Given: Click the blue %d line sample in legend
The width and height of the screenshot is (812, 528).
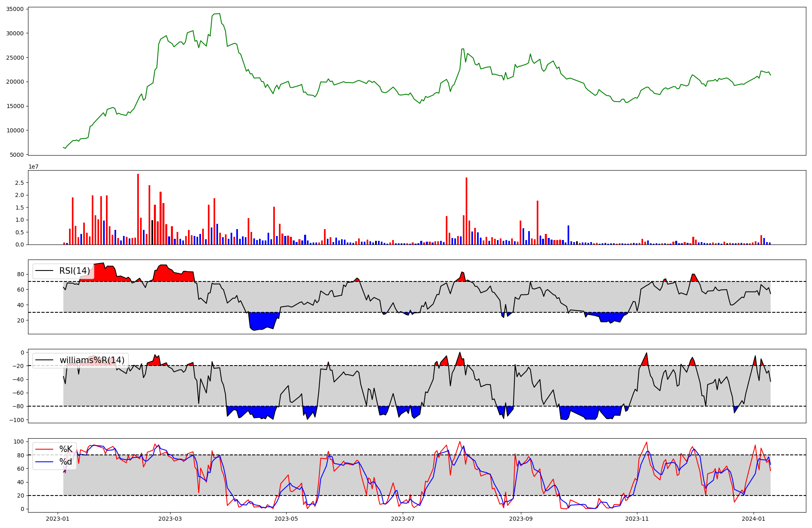Looking at the screenshot, I should pyautogui.click(x=44, y=462).
